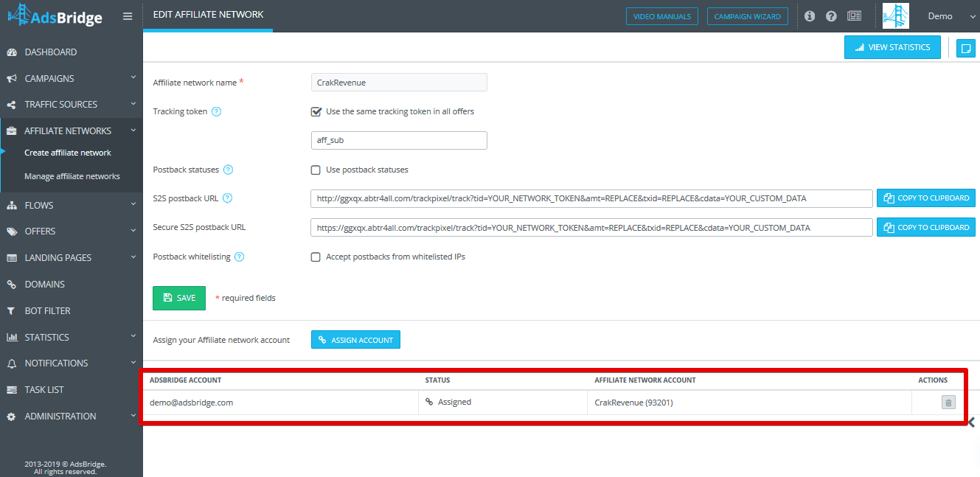The height and width of the screenshot is (477, 980).
Task: Click the Assign Account button
Action: (355, 340)
